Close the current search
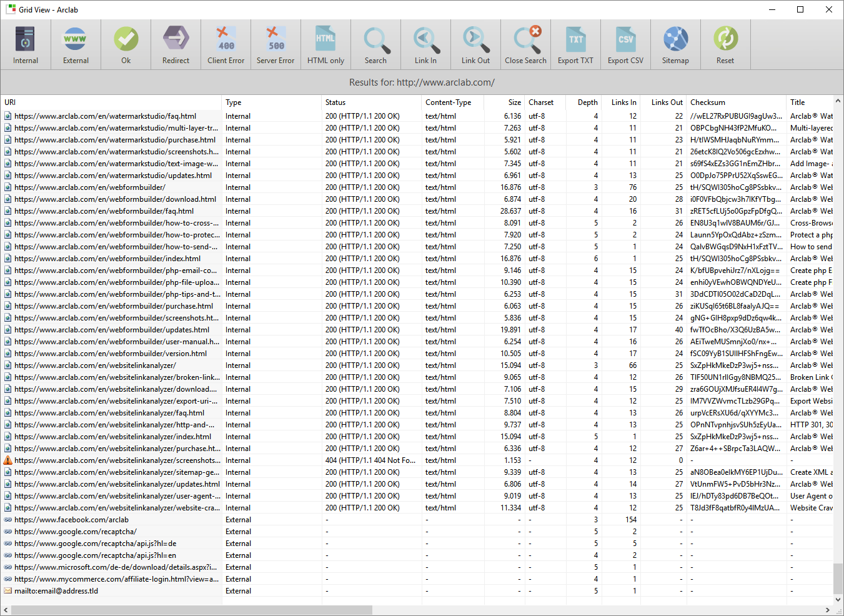The height and width of the screenshot is (616, 844). [x=525, y=45]
